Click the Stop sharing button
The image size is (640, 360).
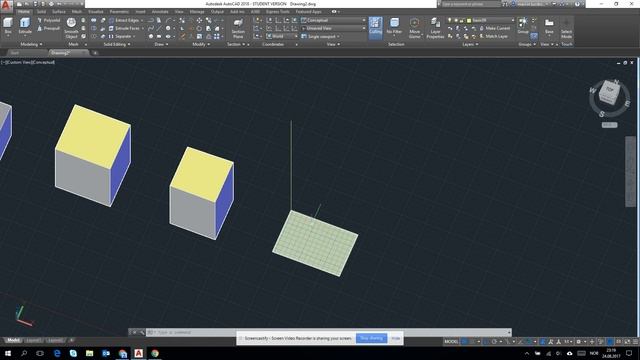371,338
